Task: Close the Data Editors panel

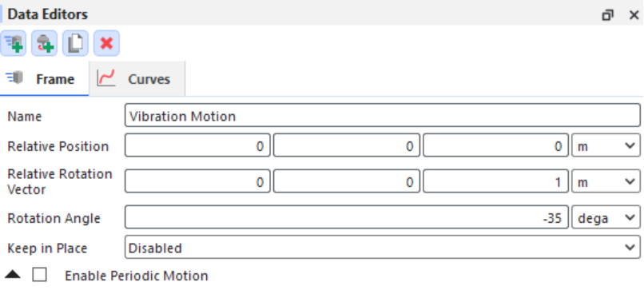Action: coord(634,15)
